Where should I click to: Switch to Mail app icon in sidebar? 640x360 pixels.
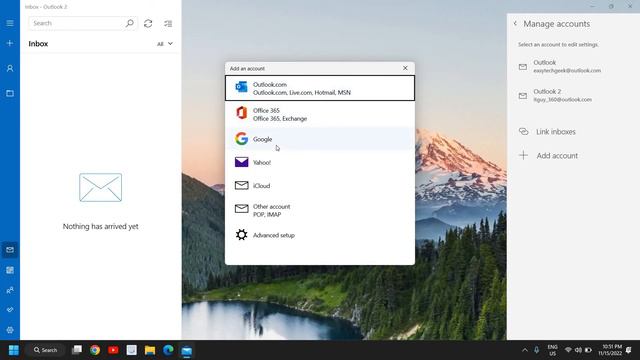pos(10,250)
